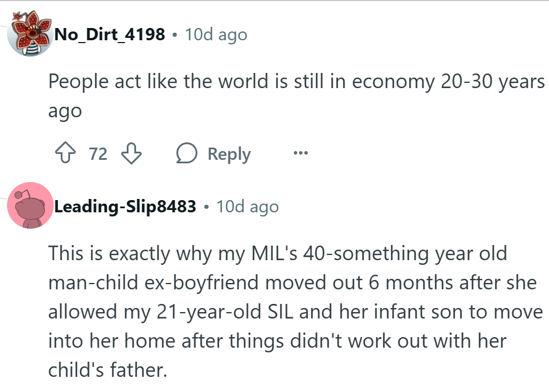Open No_Dirt_4198's flower avatar

[x=29, y=33]
